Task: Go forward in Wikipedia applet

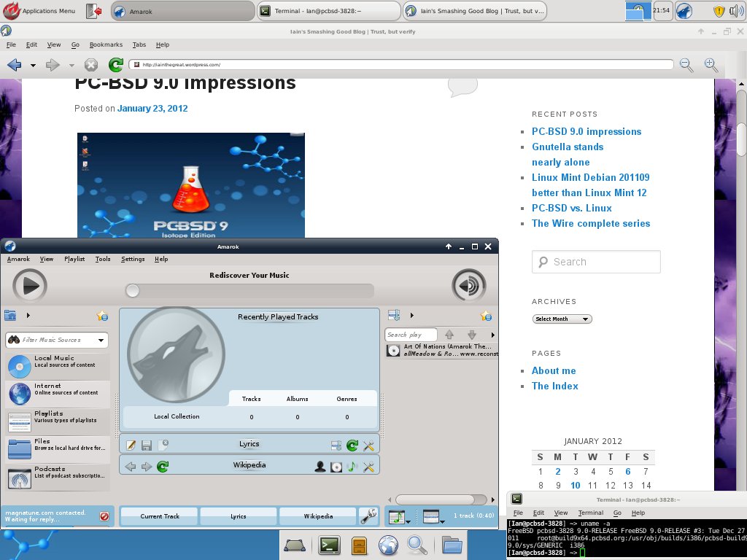Action: pyautogui.click(x=146, y=466)
